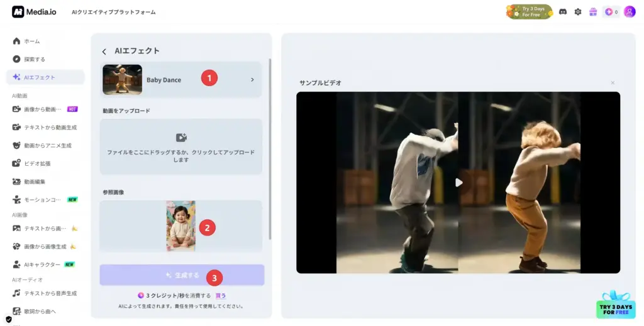Click the shield icon at bottom left
The height and width of the screenshot is (326, 644).
(x=9, y=320)
